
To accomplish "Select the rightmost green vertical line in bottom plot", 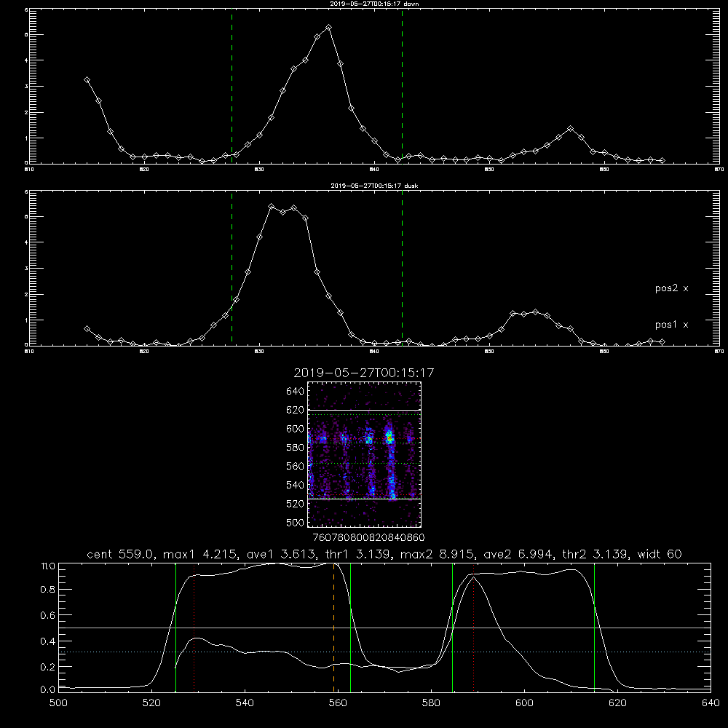I will pyautogui.click(x=594, y=628).
